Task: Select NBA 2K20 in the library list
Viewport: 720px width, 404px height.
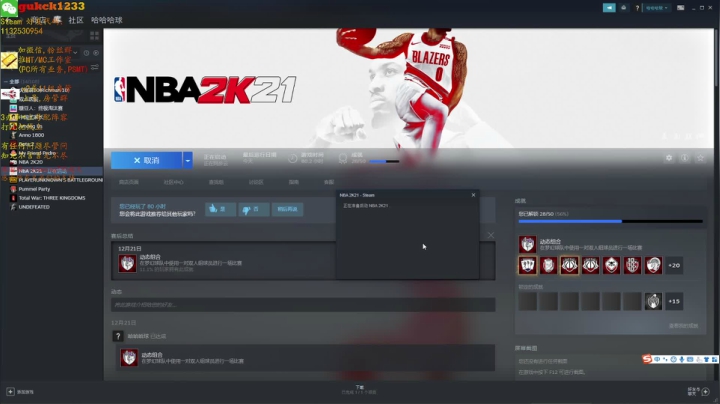Action: click(x=30, y=162)
